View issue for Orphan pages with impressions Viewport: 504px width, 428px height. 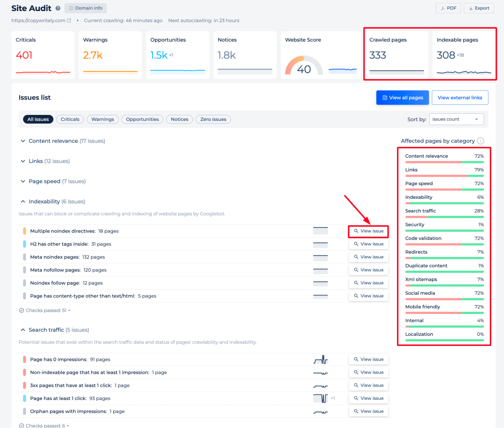pos(368,411)
